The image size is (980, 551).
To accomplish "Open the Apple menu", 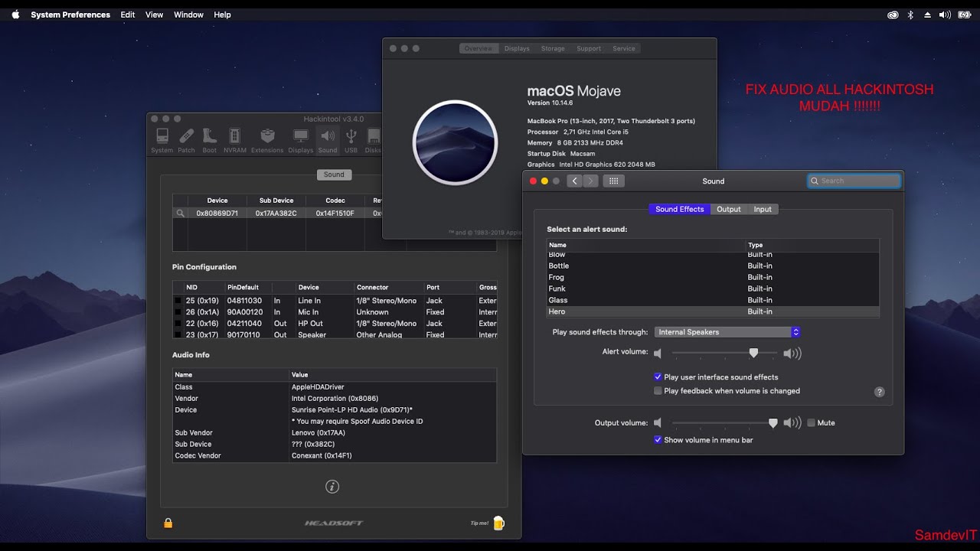I will tap(15, 15).
